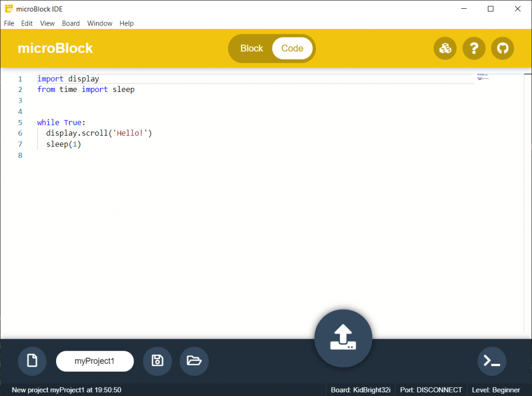Screen dimensions: 532x396
Task: Open the plugin blocks manager icon
Action: click(445, 48)
